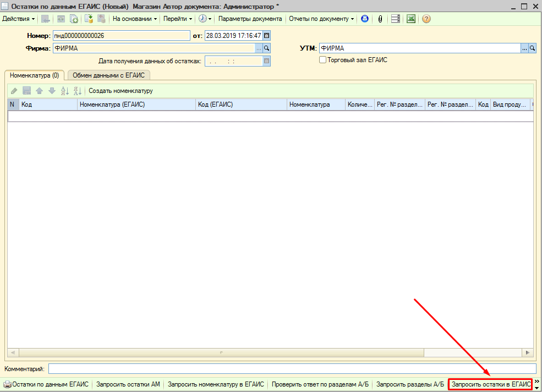Screen dimensions: 542x392
Task: Expand bottom command bar overflow arrows
Action: pos(537,384)
